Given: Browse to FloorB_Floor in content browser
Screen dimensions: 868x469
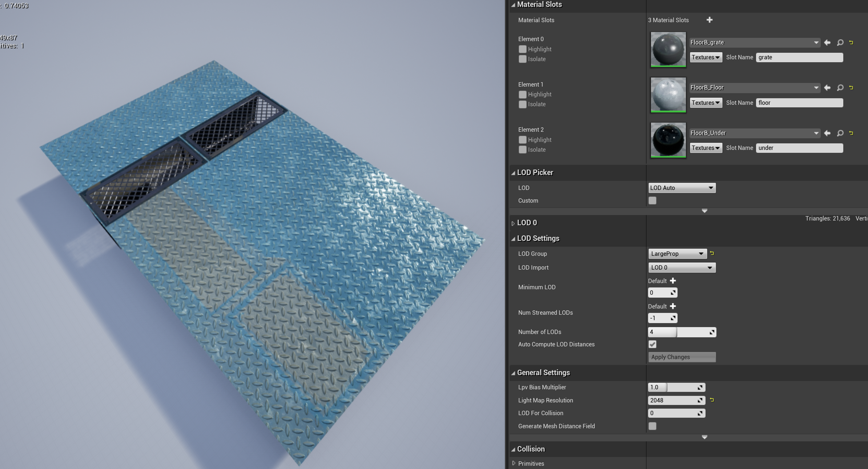Looking at the screenshot, I should [840, 88].
